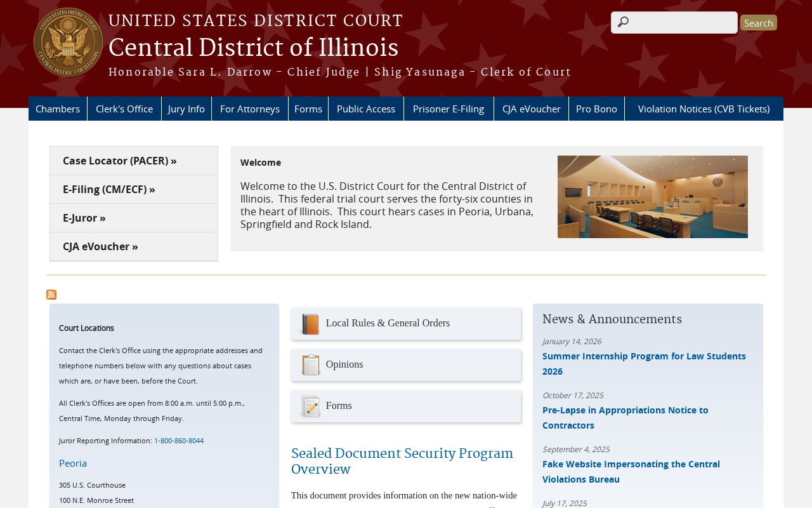Call juror reporting number link
This screenshot has width=812, height=508.
[179, 441]
